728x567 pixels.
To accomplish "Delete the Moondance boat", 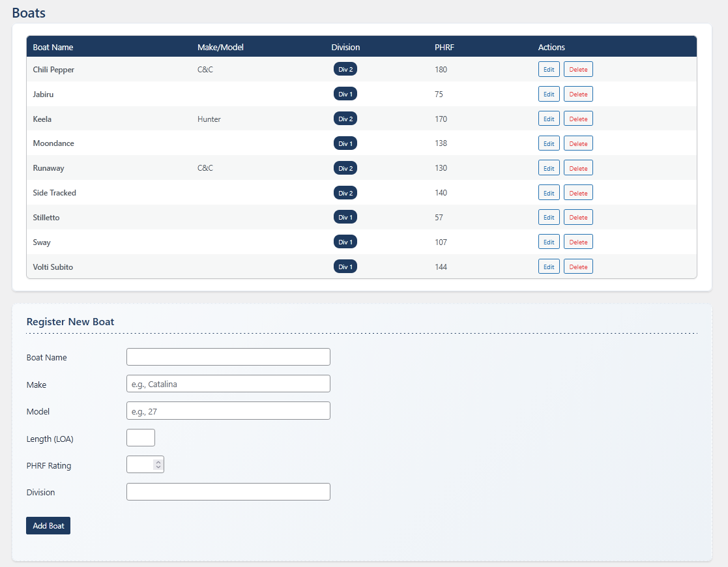I will (x=578, y=143).
